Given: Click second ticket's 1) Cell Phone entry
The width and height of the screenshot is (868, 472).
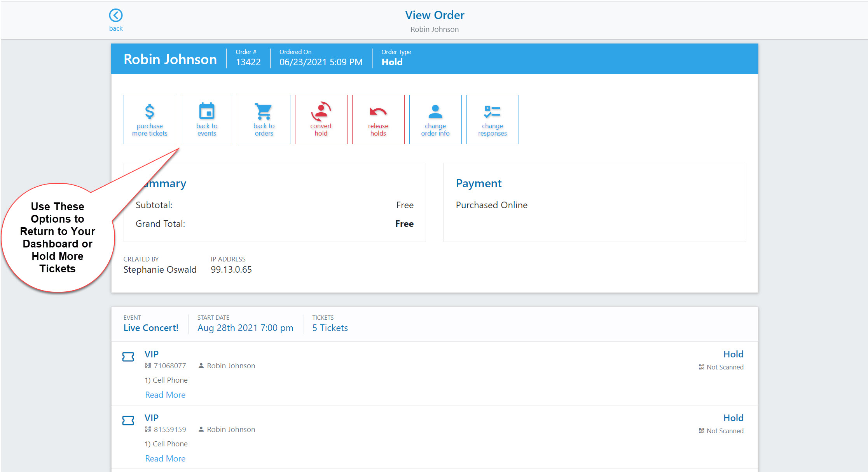Looking at the screenshot, I should click(x=166, y=444).
